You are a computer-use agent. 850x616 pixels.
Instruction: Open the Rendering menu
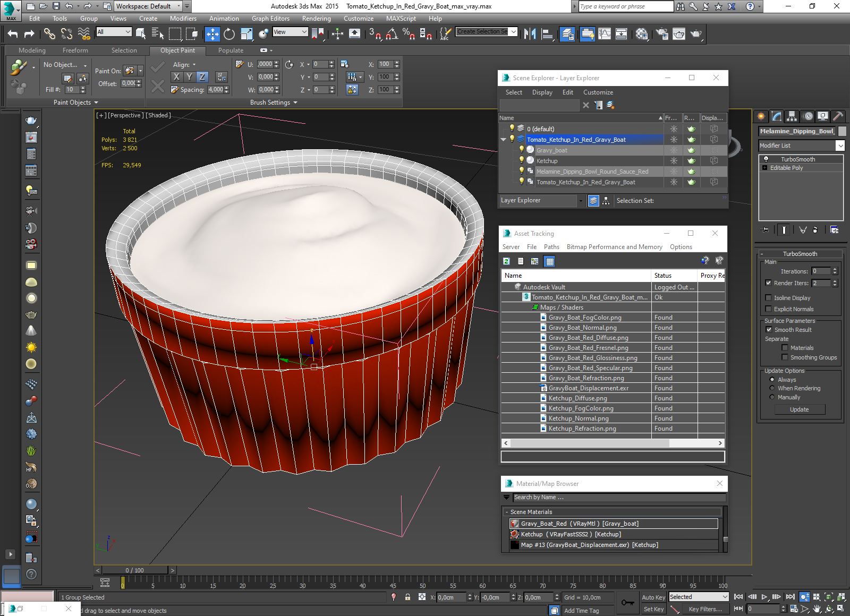(316, 19)
